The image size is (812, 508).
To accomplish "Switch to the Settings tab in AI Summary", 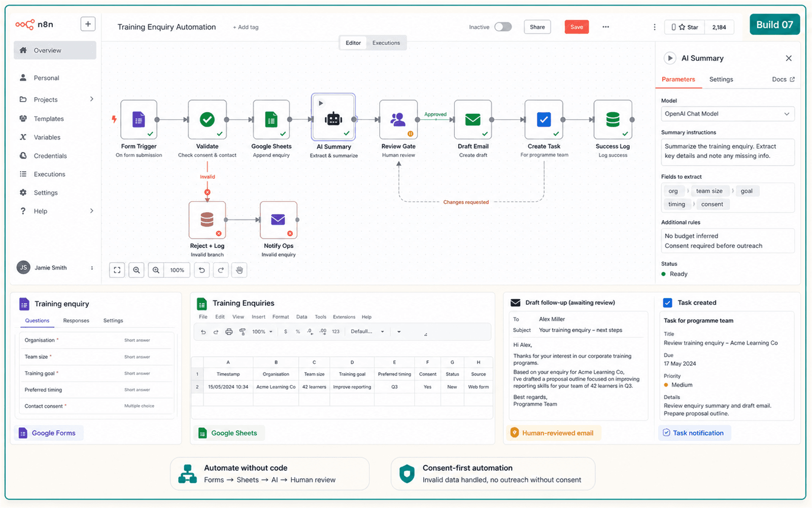I will coord(721,79).
